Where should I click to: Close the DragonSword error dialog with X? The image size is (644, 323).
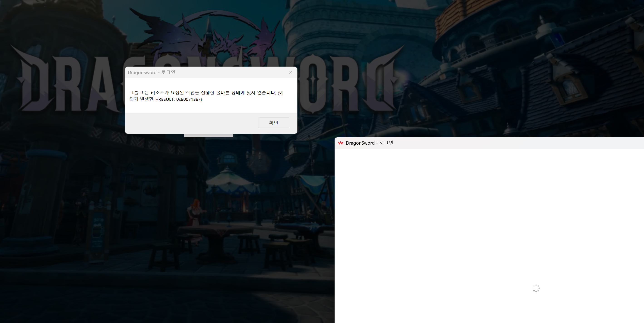pos(290,73)
